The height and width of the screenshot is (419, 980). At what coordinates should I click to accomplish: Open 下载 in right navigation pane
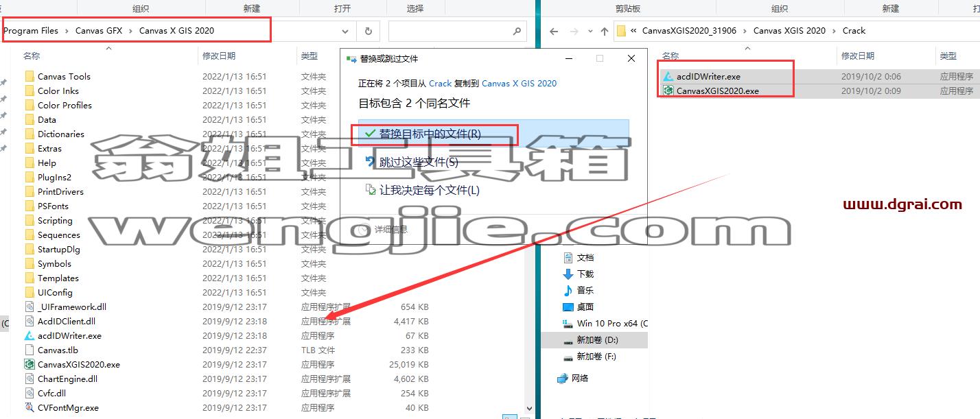(585, 274)
